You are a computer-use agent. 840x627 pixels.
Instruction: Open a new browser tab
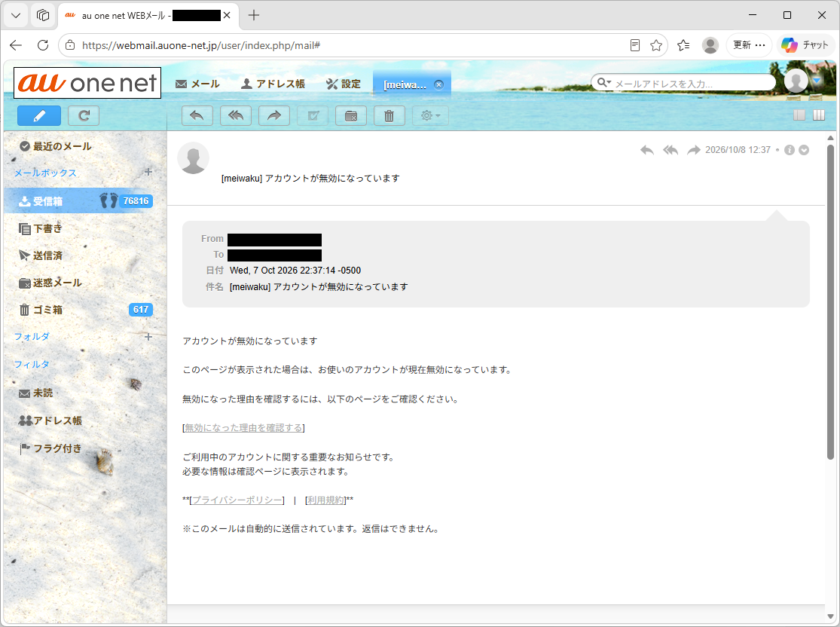[x=254, y=15]
